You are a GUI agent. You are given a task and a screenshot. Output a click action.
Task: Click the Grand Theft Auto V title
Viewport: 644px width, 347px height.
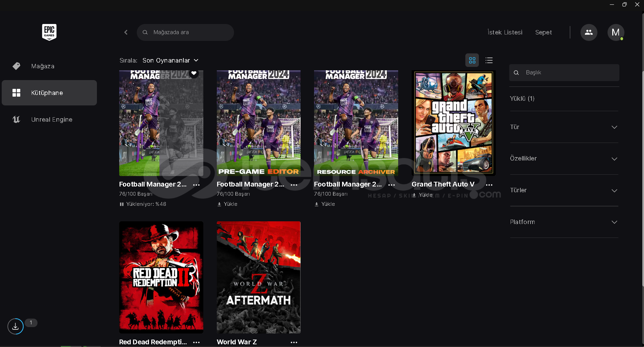[x=443, y=184]
